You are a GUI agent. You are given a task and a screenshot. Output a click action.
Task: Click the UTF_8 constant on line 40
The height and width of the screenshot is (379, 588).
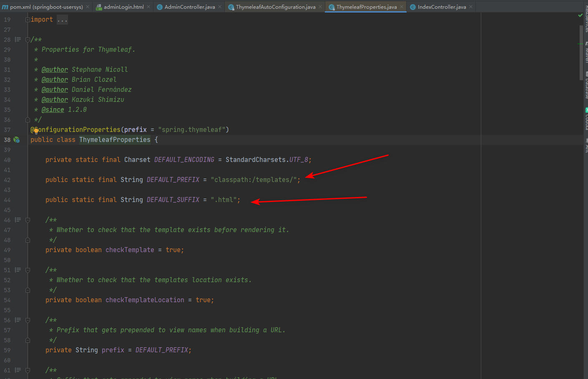point(299,160)
